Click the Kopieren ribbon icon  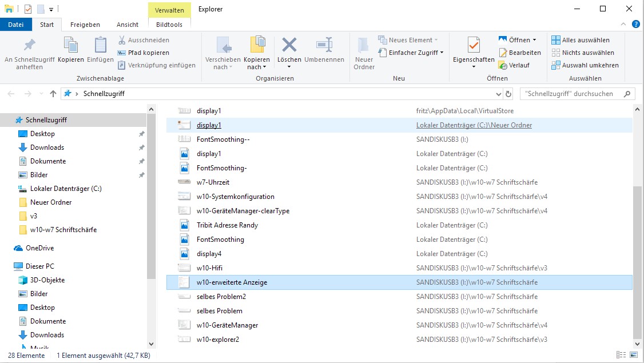71,45
